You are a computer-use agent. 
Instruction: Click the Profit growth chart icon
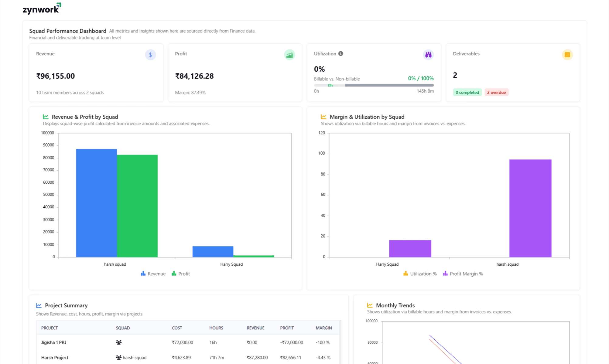click(x=289, y=55)
